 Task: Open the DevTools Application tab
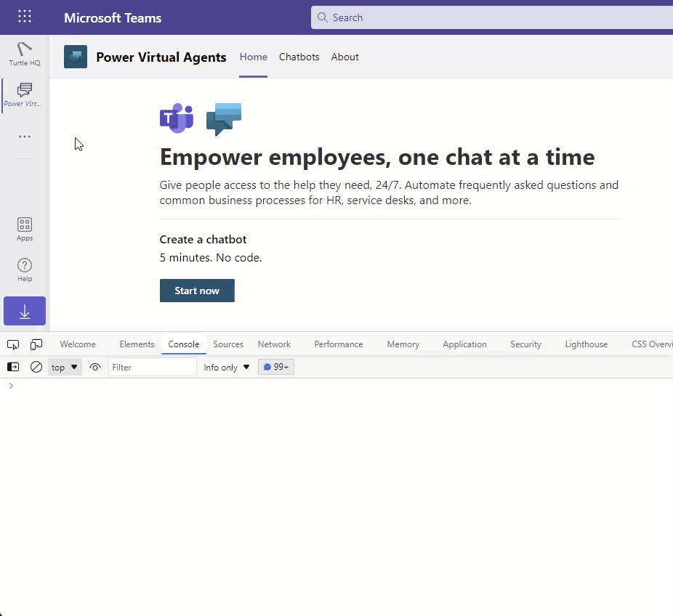[465, 344]
